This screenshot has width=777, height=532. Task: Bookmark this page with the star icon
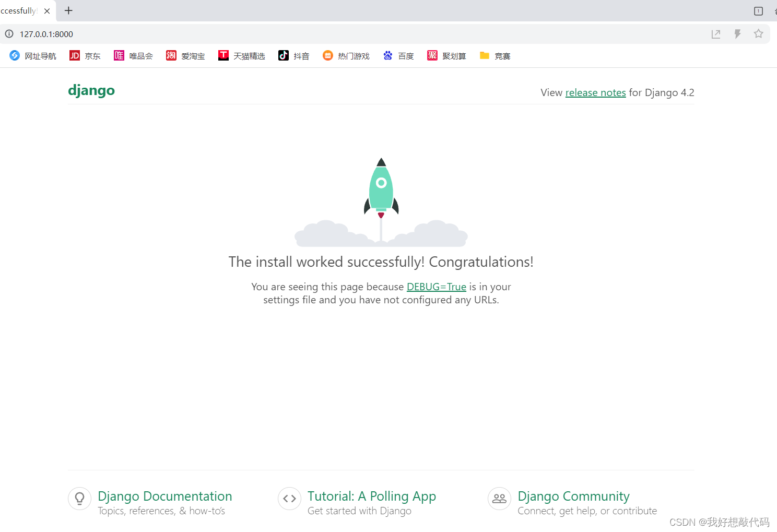click(758, 34)
